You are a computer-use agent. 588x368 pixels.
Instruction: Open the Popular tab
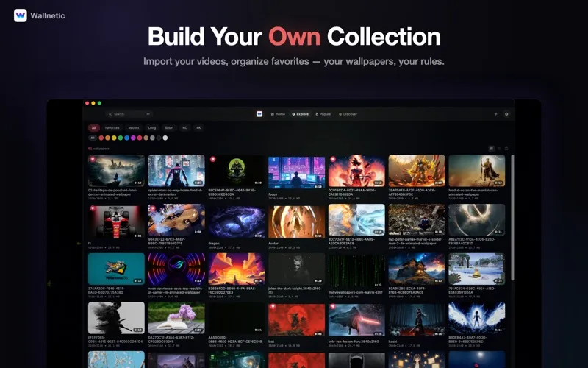(323, 114)
